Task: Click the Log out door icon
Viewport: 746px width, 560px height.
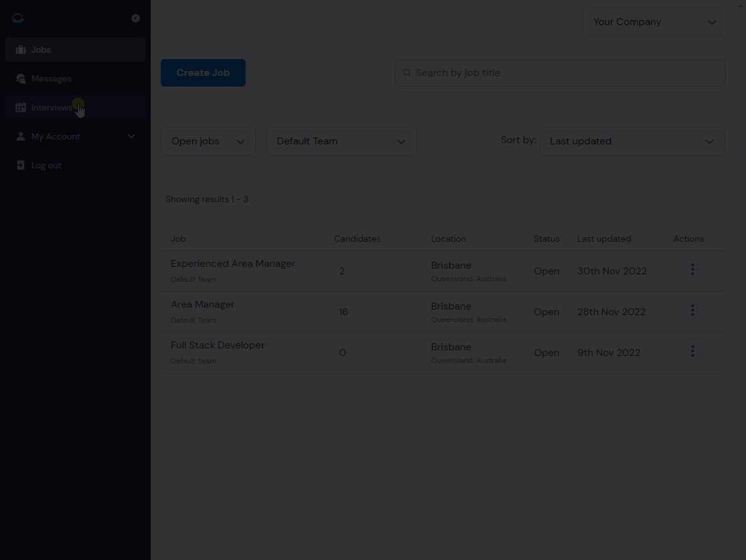Action: [x=21, y=165]
